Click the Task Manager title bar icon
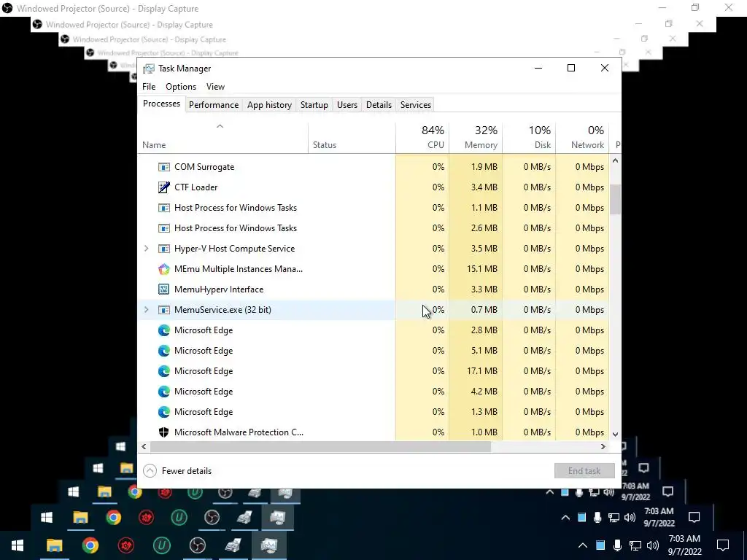 (x=149, y=69)
